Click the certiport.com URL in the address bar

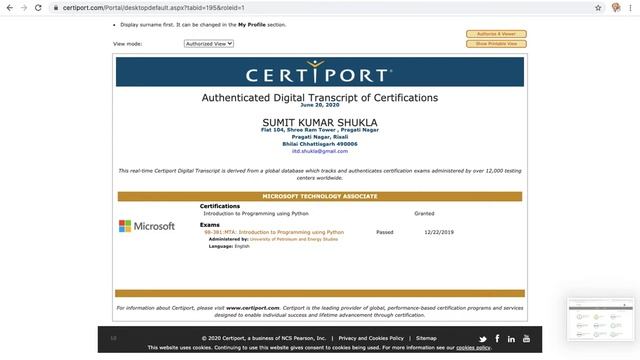153,8
